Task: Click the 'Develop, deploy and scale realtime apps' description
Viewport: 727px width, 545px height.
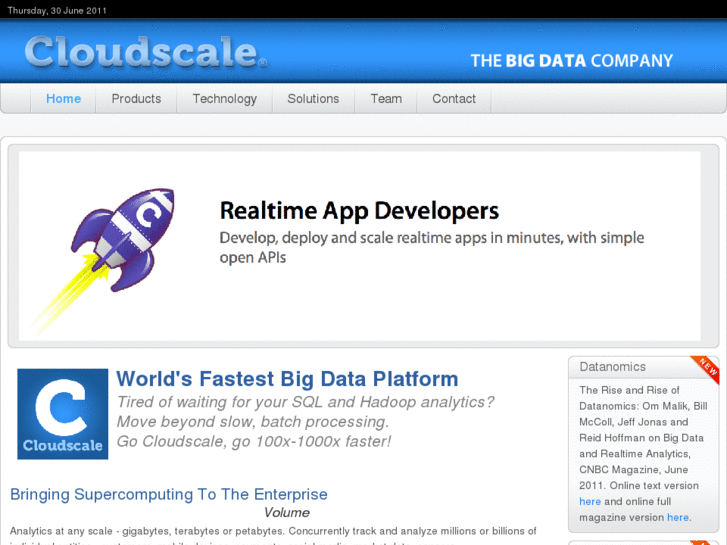Action: point(432,247)
